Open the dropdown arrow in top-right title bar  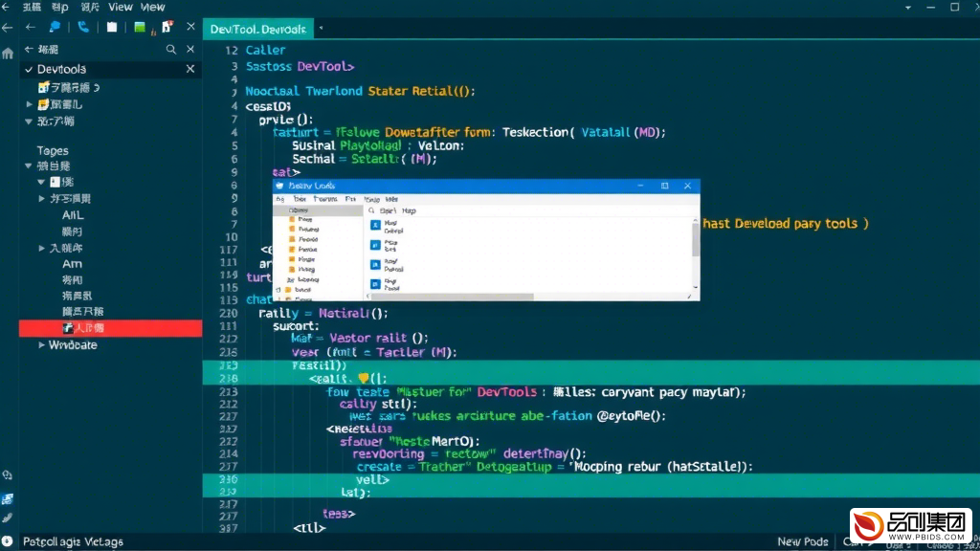point(908,8)
